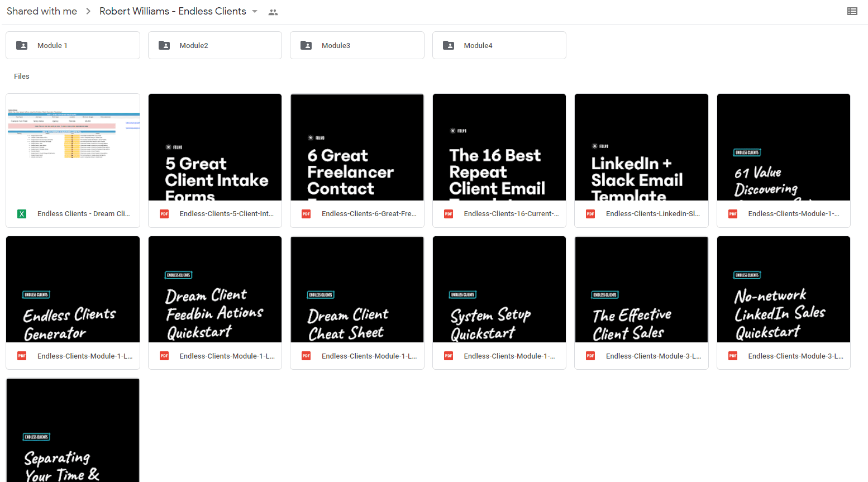This screenshot has height=482, width=868.
Task: Select the file name under The Effective Client Sales thumbnail
Action: click(x=654, y=356)
